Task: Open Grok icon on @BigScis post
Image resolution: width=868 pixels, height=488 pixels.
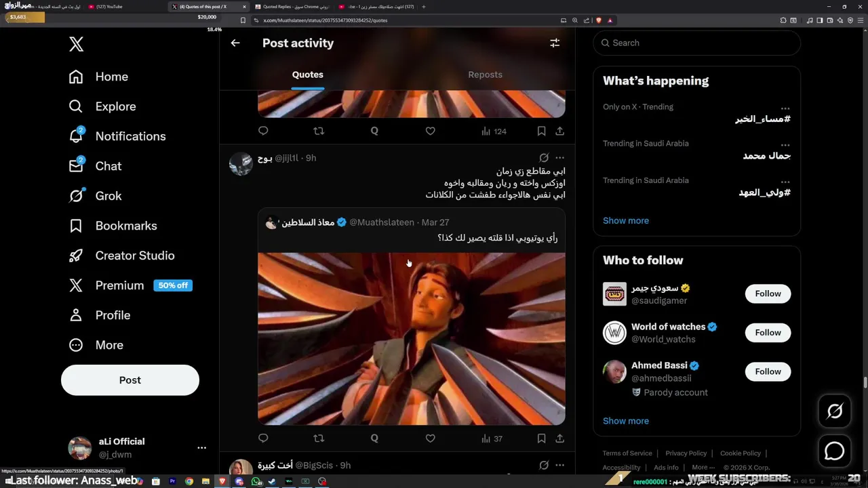Action: (544, 465)
